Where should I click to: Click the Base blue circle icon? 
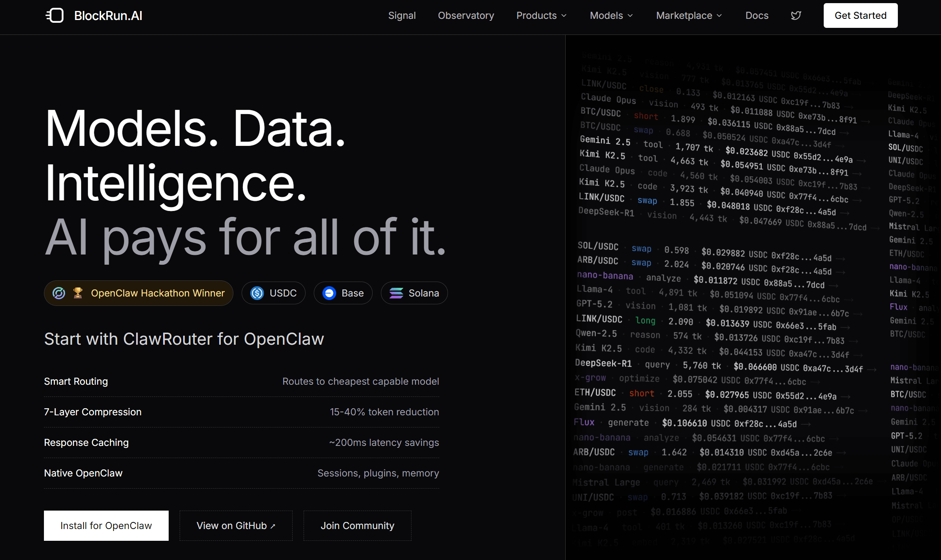tap(329, 293)
